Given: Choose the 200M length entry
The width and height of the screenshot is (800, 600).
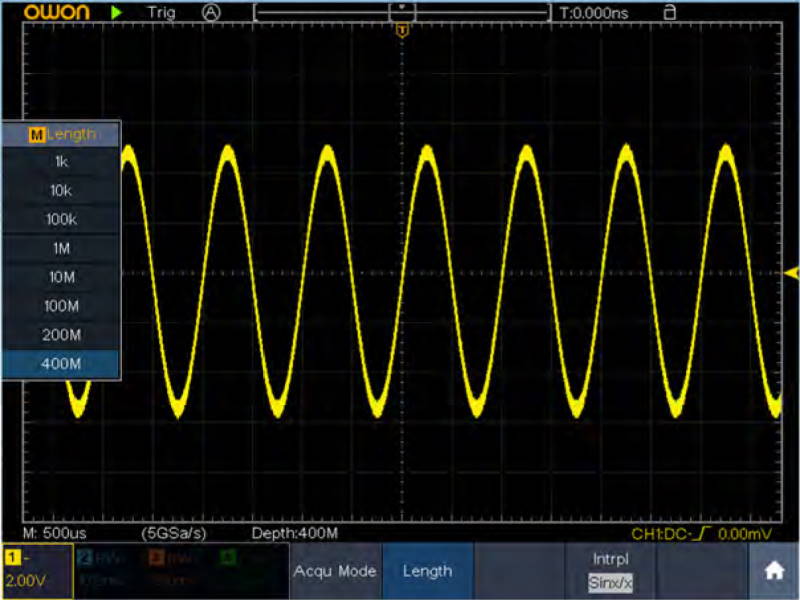Looking at the screenshot, I should (x=61, y=335).
